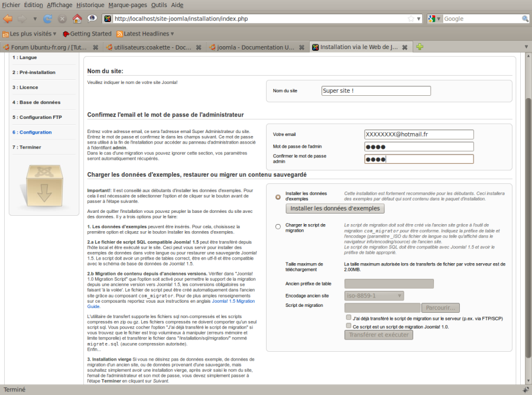The width and height of the screenshot is (532, 395).
Task: Reload the page with the refresh icon
Action: click(47, 19)
